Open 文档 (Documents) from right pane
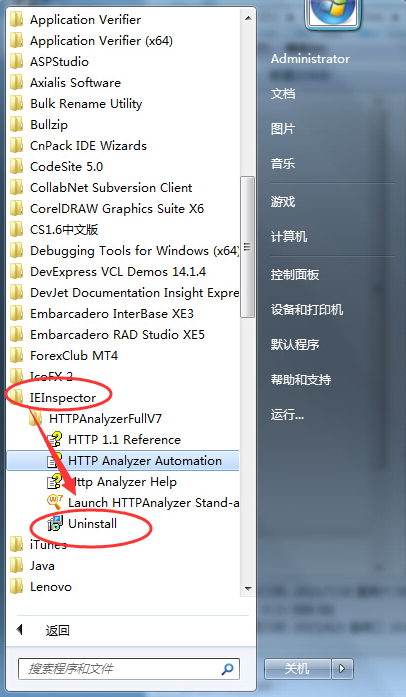The width and height of the screenshot is (406, 697). coord(283,94)
